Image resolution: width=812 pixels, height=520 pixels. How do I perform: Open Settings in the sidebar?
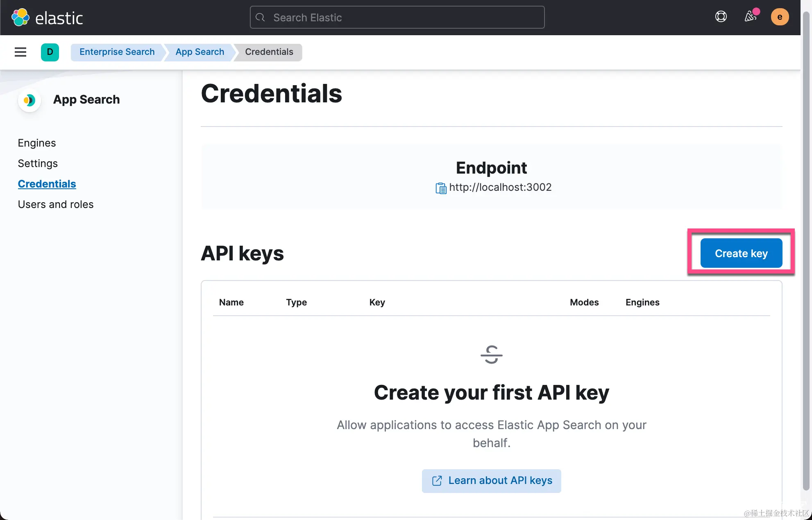[38, 163]
